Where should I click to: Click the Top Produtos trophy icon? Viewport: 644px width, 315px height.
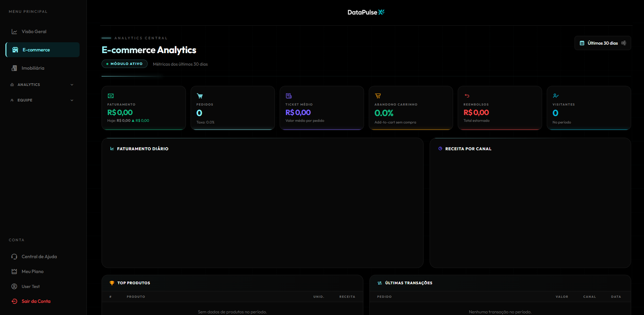[112, 283]
